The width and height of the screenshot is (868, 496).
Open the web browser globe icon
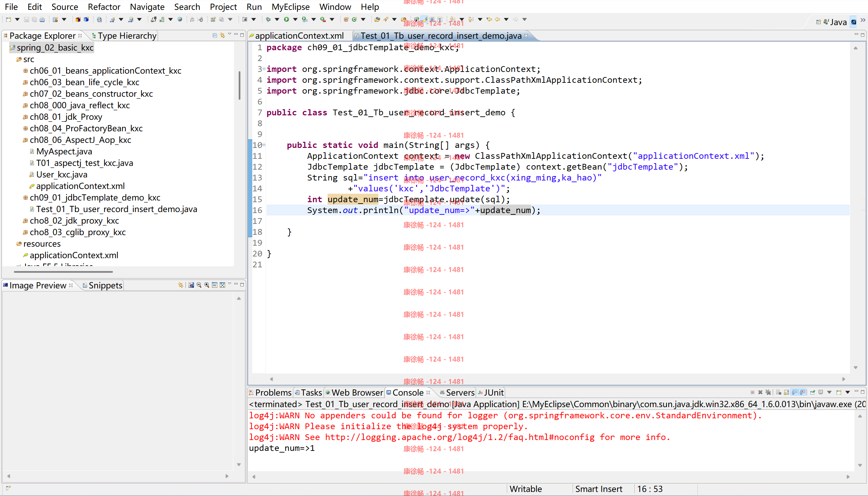pyautogui.click(x=180, y=19)
